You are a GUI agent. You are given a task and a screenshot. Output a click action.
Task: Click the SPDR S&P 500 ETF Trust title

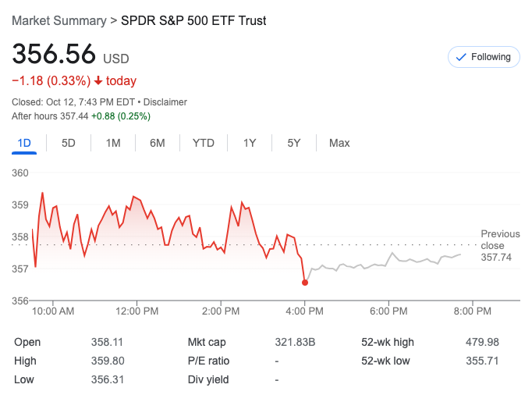pos(193,20)
